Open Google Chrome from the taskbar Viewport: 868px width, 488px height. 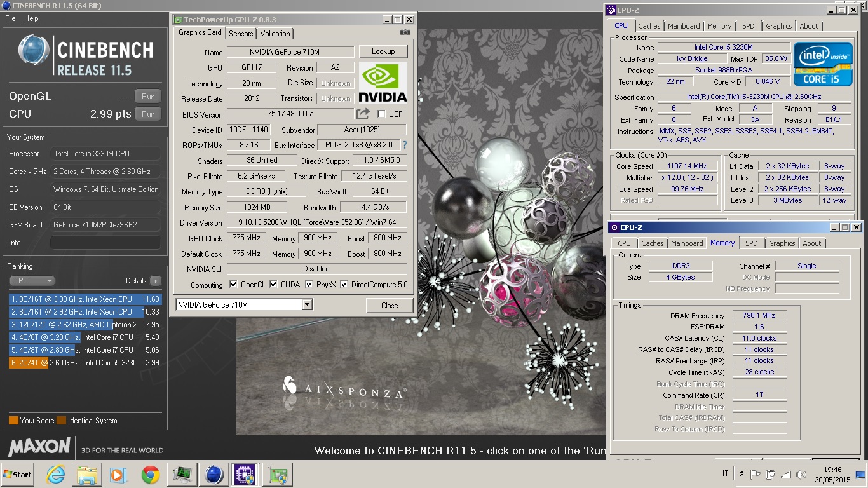(x=151, y=475)
